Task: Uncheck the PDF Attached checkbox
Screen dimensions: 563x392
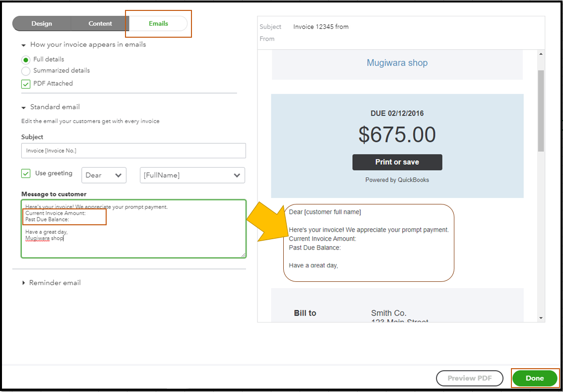Action: (x=25, y=84)
